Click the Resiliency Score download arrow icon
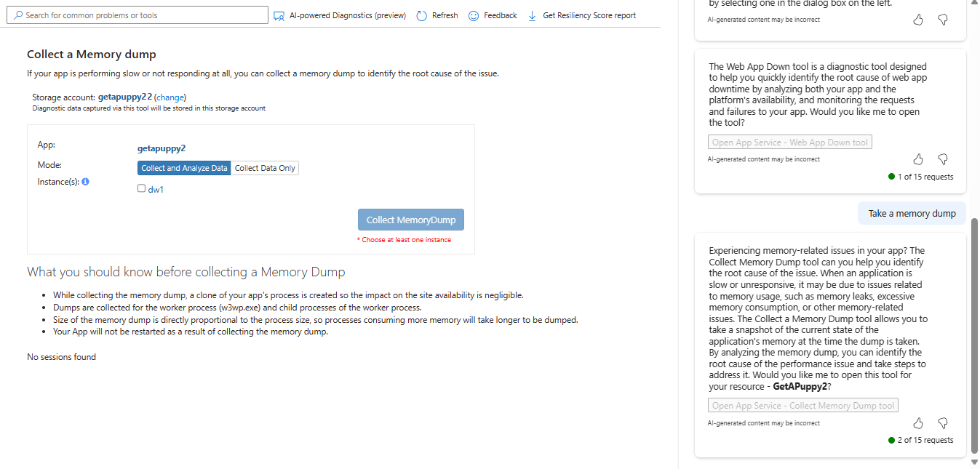 coord(532,15)
